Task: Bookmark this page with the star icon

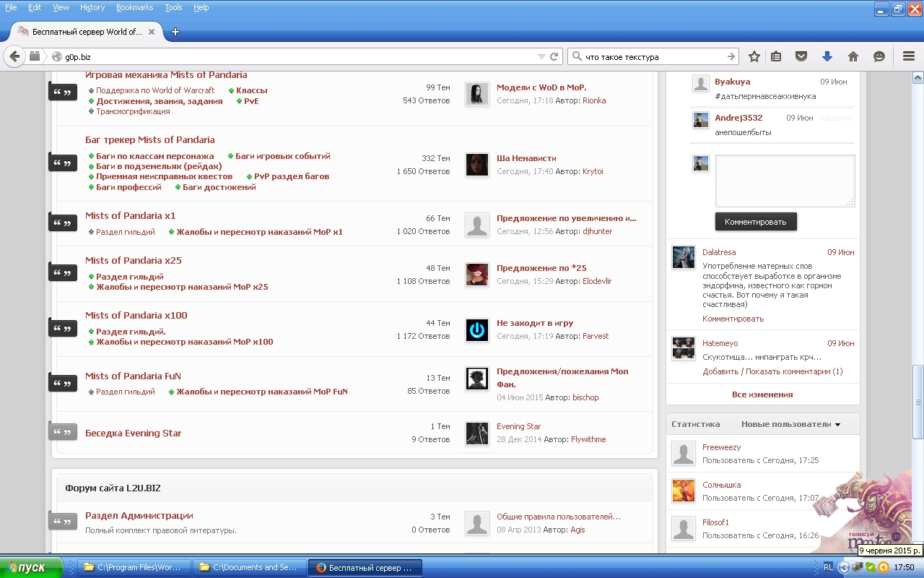Action: tap(754, 56)
